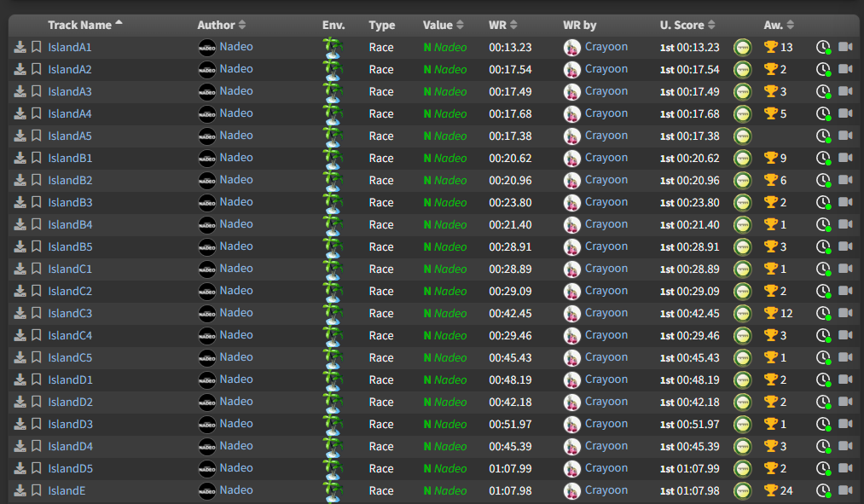Open leaderboard clock icon for IslandC3
864x504 pixels.
823,314
